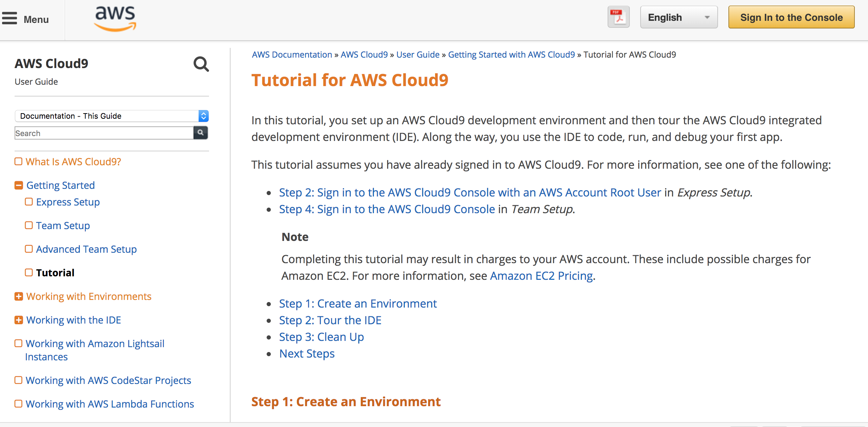Open Documentation - This Guide dropdown

(x=111, y=116)
